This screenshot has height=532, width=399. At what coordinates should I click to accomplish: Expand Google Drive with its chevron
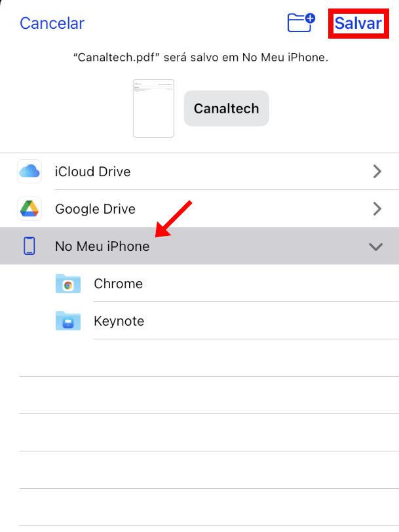point(377,208)
